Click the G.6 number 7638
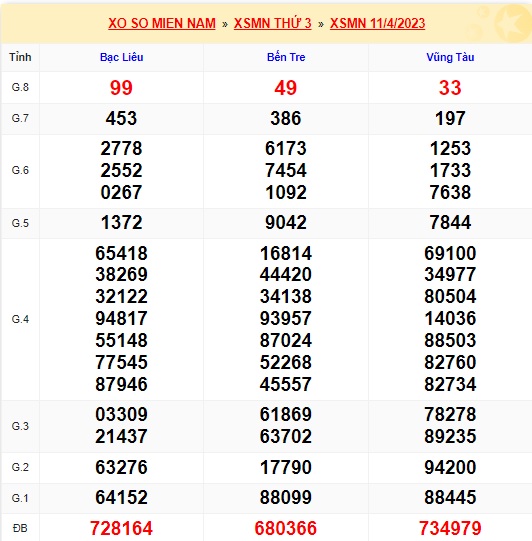The width and height of the screenshot is (532, 541). tap(450, 192)
